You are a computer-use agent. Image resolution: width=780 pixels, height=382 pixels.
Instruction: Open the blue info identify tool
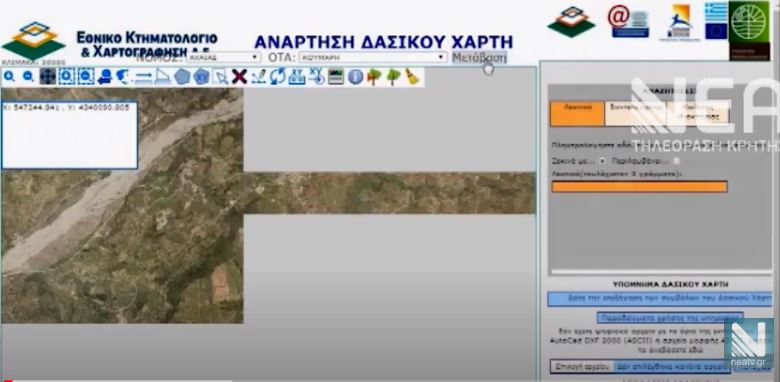point(355,77)
